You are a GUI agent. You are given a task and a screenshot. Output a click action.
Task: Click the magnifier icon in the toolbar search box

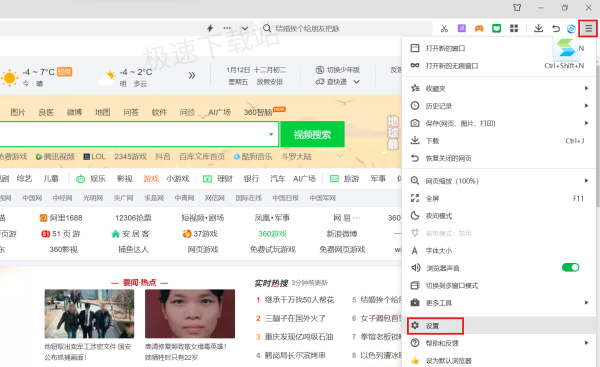[x=267, y=28]
